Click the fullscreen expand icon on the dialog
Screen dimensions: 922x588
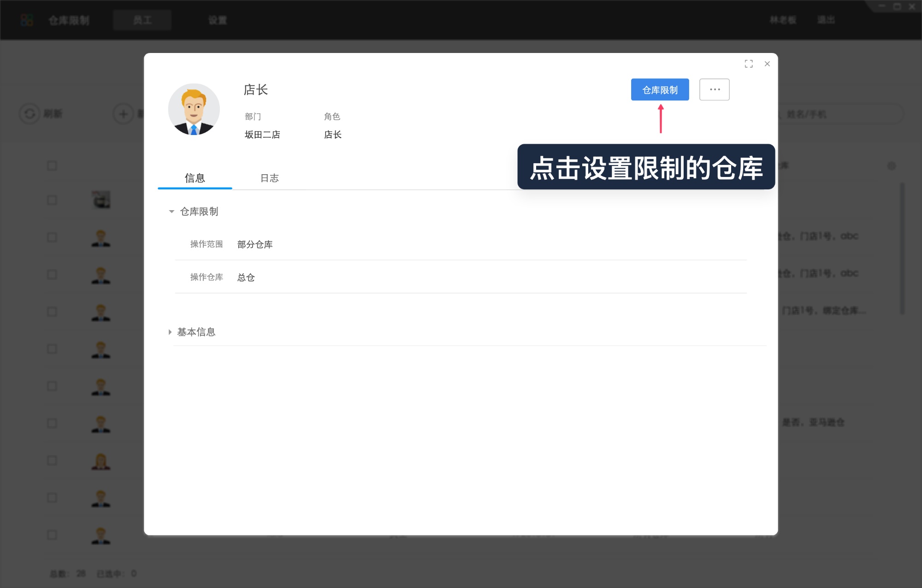pos(749,64)
